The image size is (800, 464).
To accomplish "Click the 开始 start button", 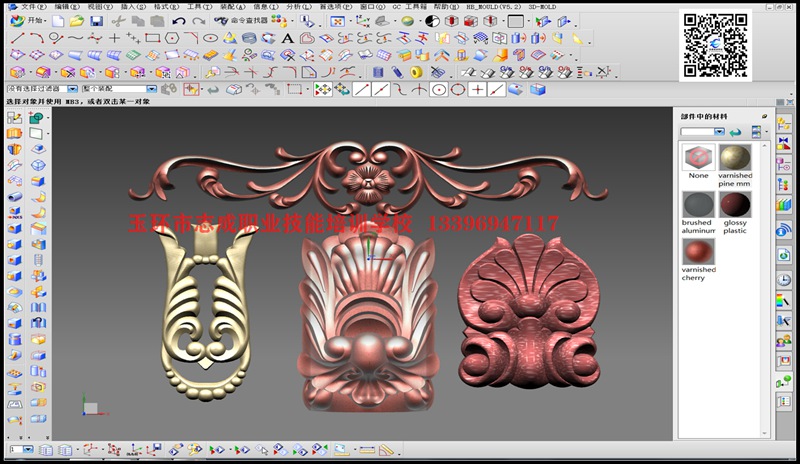I will click(28, 20).
